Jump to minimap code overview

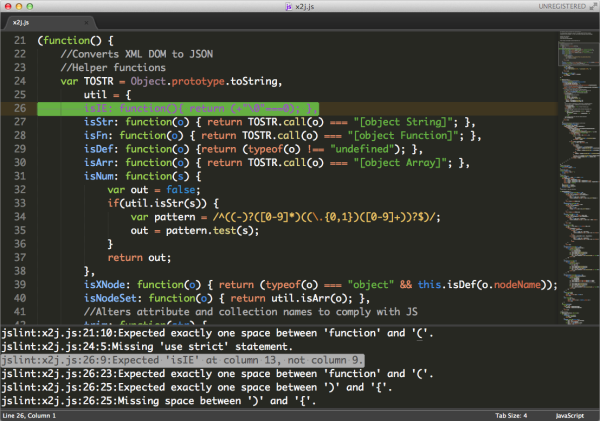click(578, 178)
